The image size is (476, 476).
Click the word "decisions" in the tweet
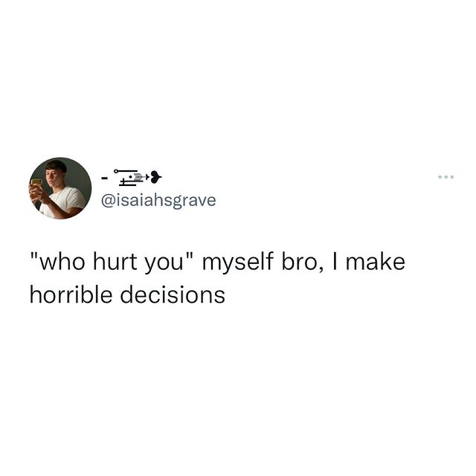point(173,295)
